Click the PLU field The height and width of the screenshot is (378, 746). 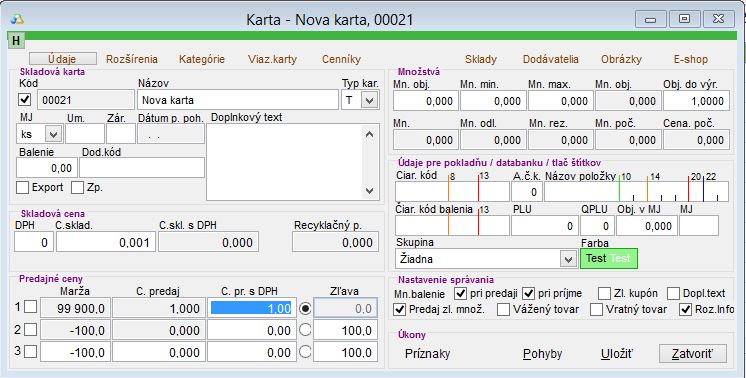click(x=545, y=226)
